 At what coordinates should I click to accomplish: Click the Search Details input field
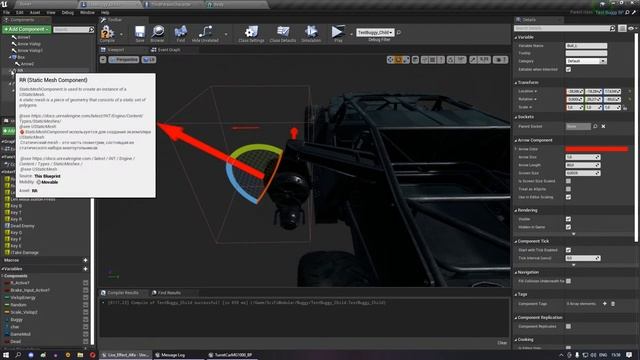click(562, 28)
